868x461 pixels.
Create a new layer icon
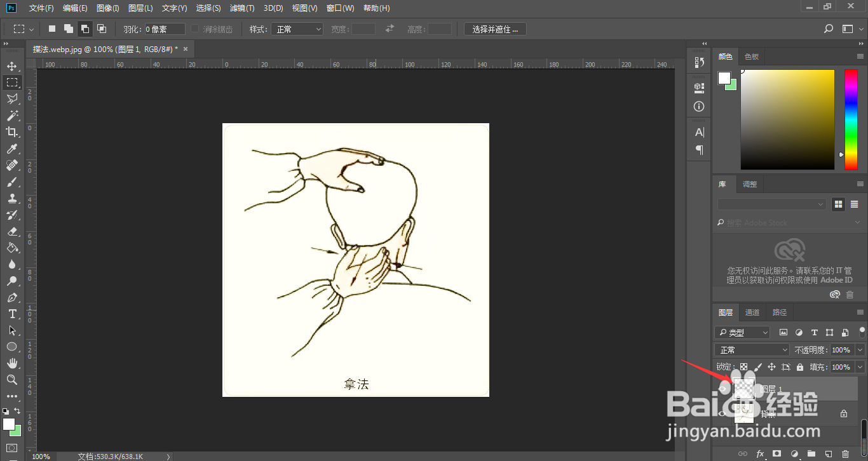point(828,454)
